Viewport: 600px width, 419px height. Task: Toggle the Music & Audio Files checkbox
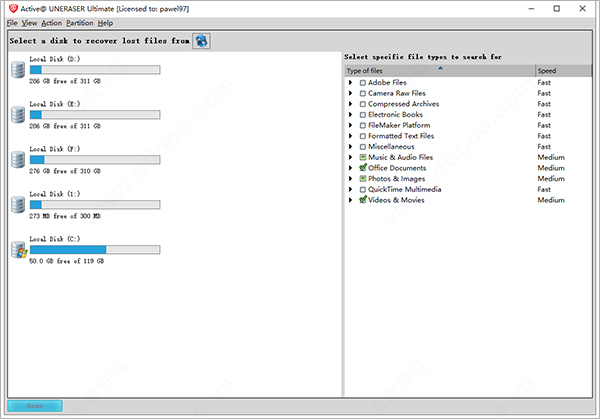coord(363,157)
